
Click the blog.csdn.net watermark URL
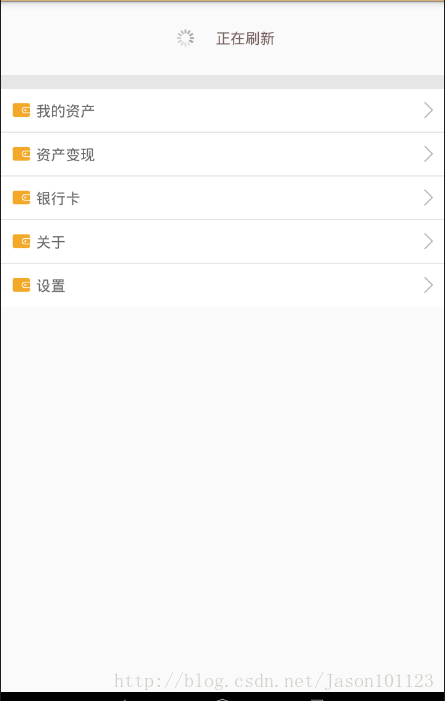274,681
